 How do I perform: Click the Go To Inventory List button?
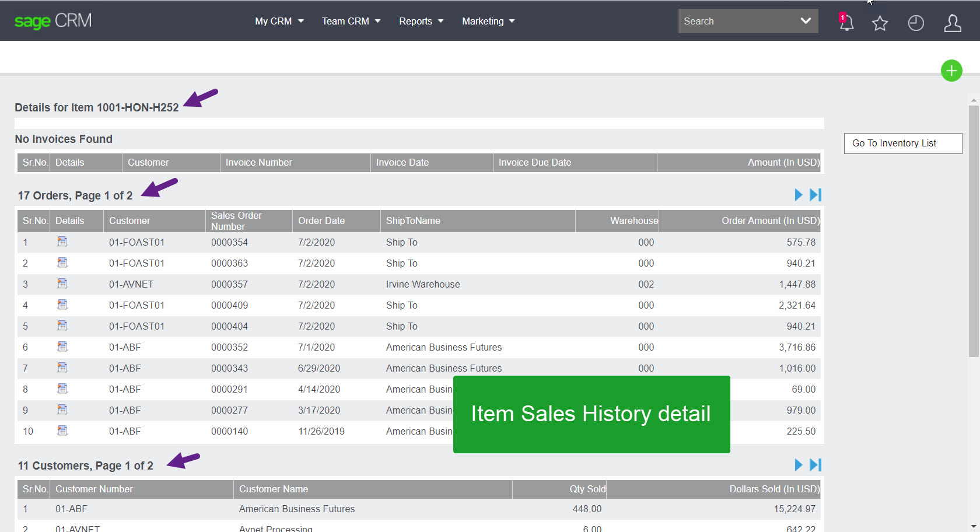coord(902,143)
